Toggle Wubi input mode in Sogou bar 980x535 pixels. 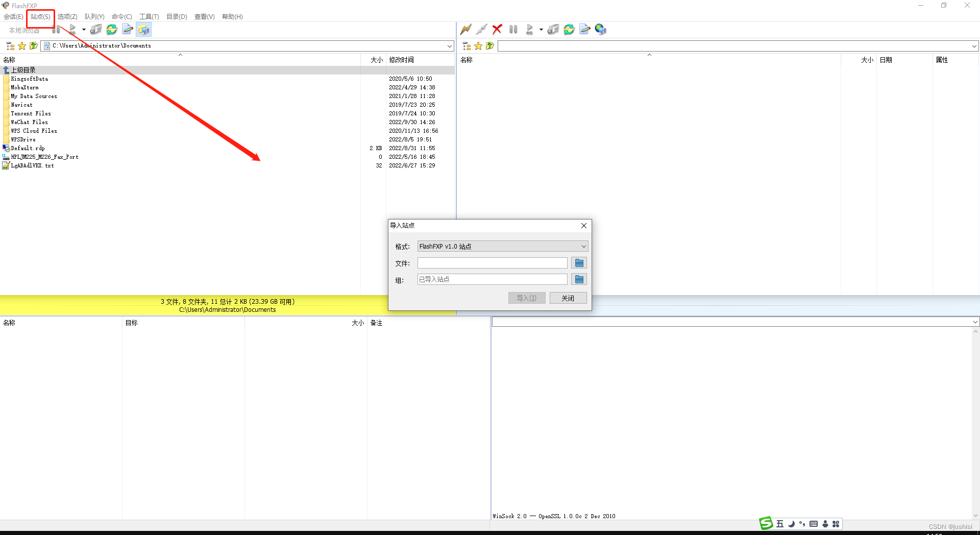coord(779,524)
